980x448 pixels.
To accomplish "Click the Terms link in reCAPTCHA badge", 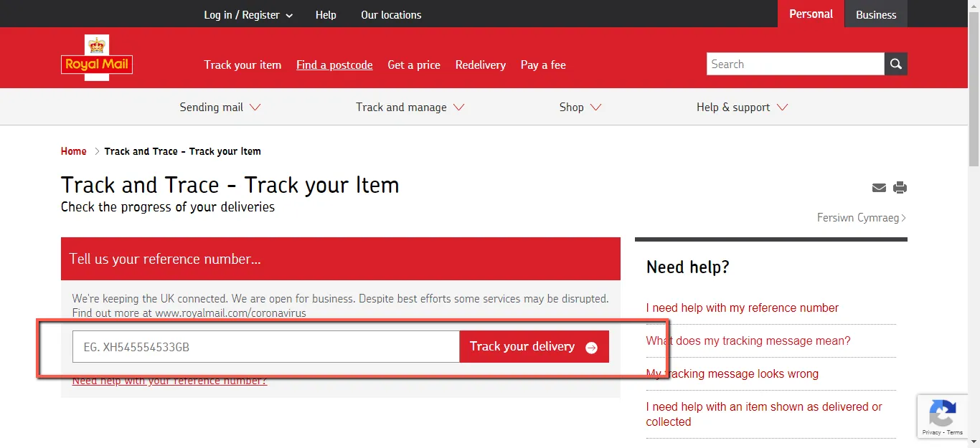I will [x=955, y=432].
